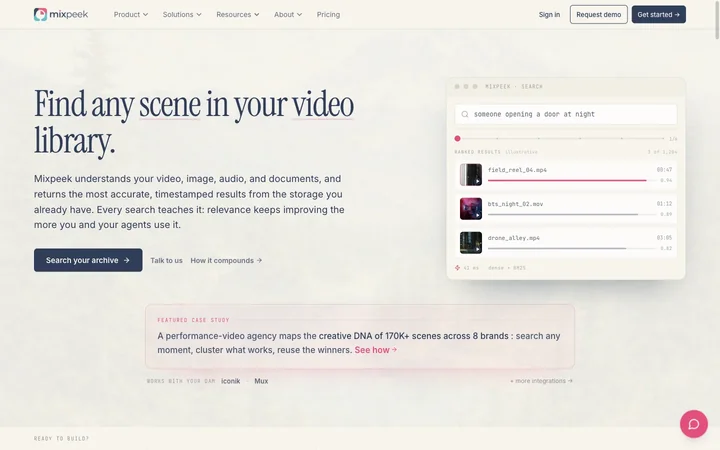Click the Request demo button
Viewport: 720px width, 450px height.
(x=598, y=15)
